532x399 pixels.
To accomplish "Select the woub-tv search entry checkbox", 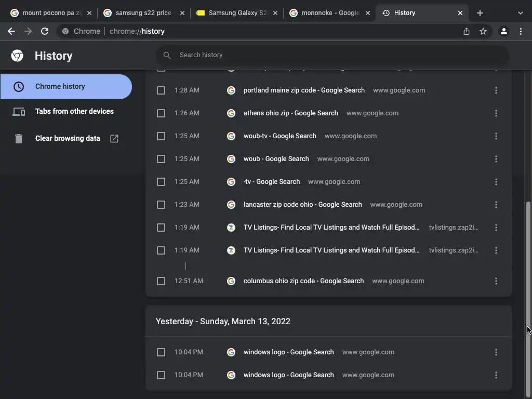I will pos(161,136).
